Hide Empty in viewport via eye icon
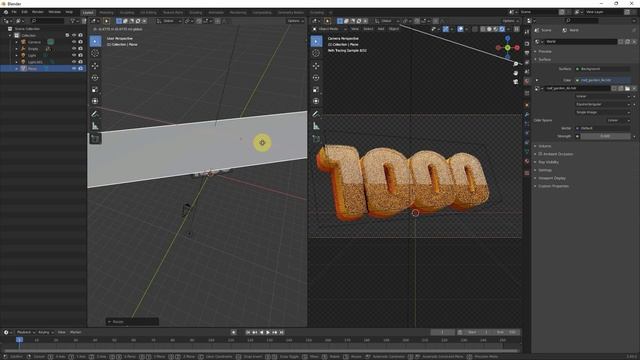The image size is (640, 360). tap(74, 49)
